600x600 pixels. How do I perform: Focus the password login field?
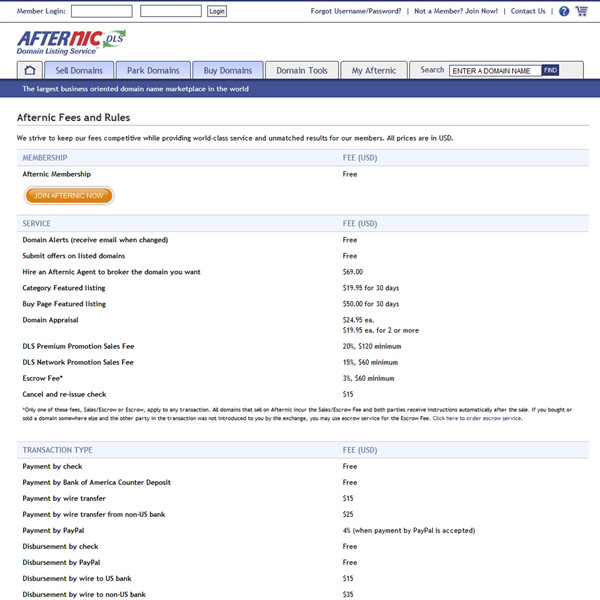click(170, 12)
